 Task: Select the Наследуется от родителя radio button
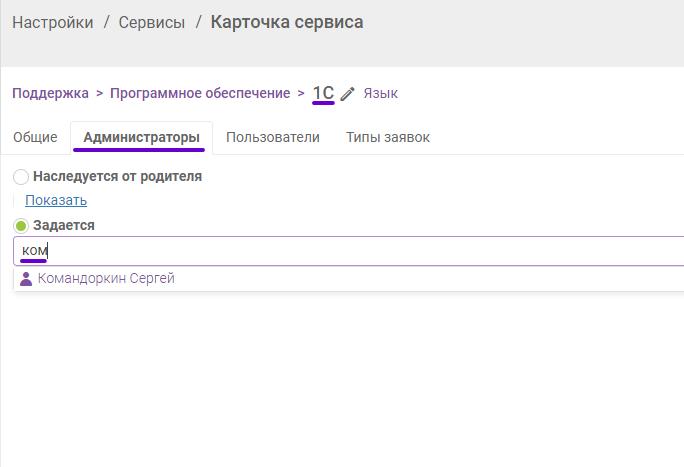pyautogui.click(x=21, y=177)
